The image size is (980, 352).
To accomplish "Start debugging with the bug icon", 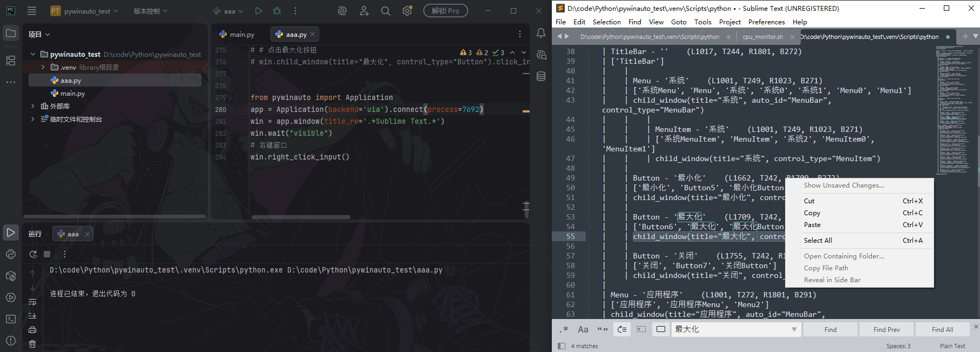I will [x=277, y=11].
